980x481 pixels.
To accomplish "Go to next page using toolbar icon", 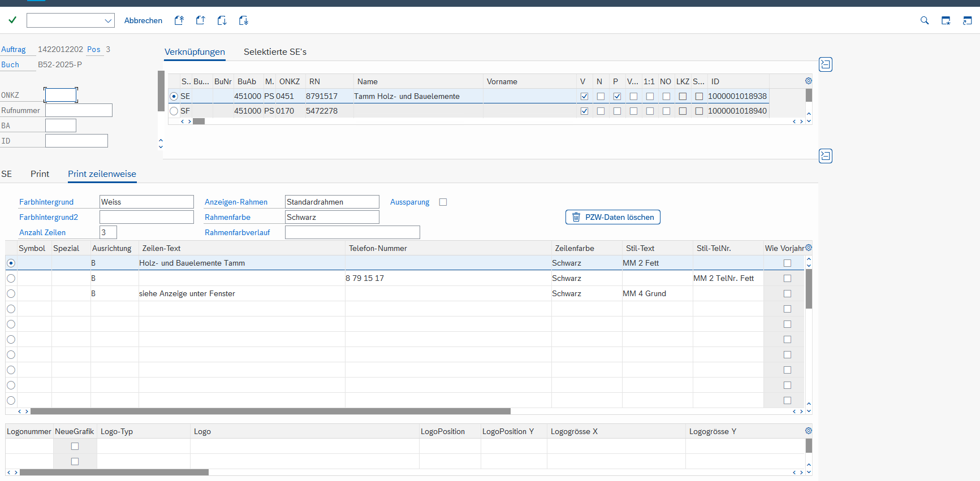I will (222, 20).
